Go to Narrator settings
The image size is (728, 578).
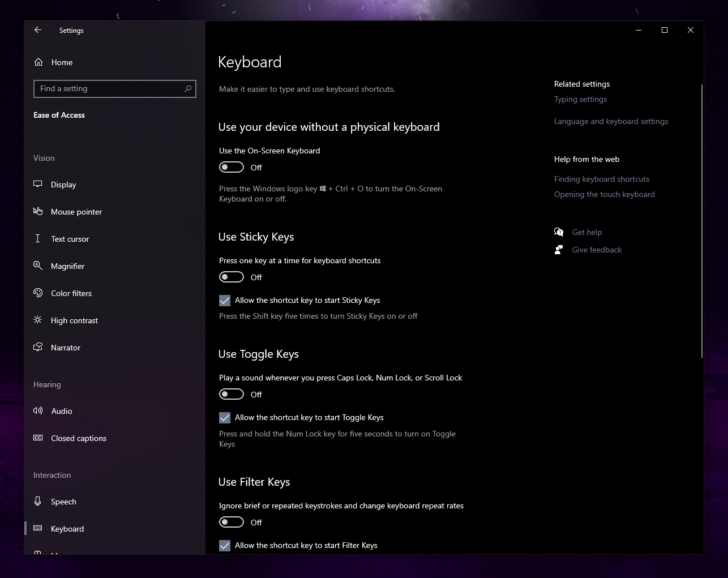(114, 348)
